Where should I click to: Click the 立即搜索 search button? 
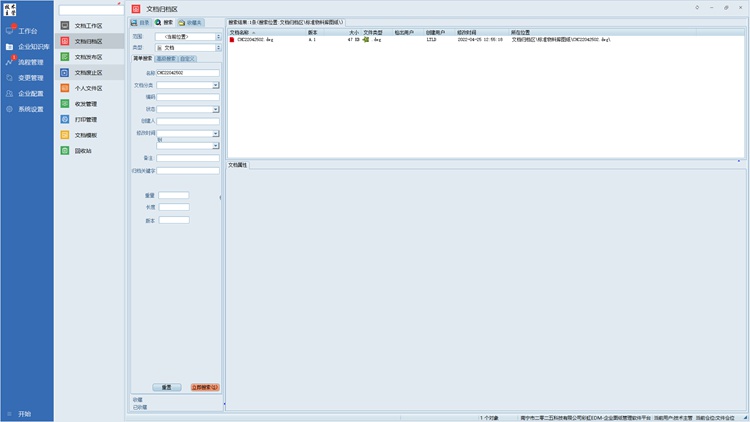(205, 387)
